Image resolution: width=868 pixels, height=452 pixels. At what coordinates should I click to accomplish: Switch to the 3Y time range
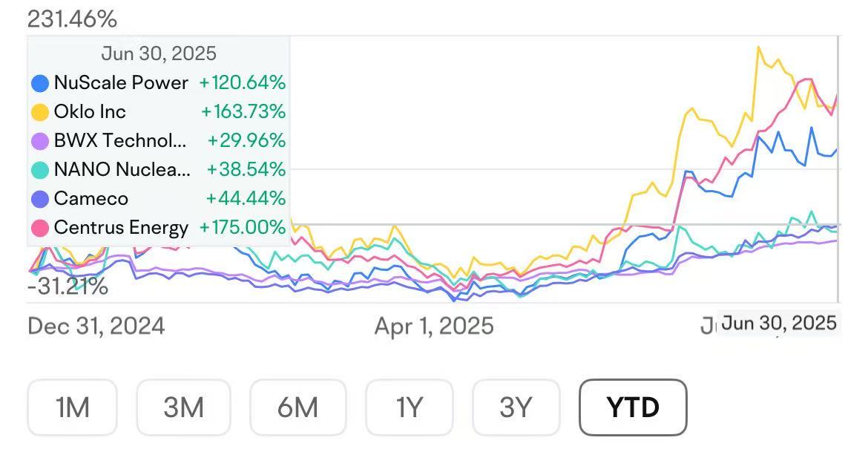[x=516, y=407]
